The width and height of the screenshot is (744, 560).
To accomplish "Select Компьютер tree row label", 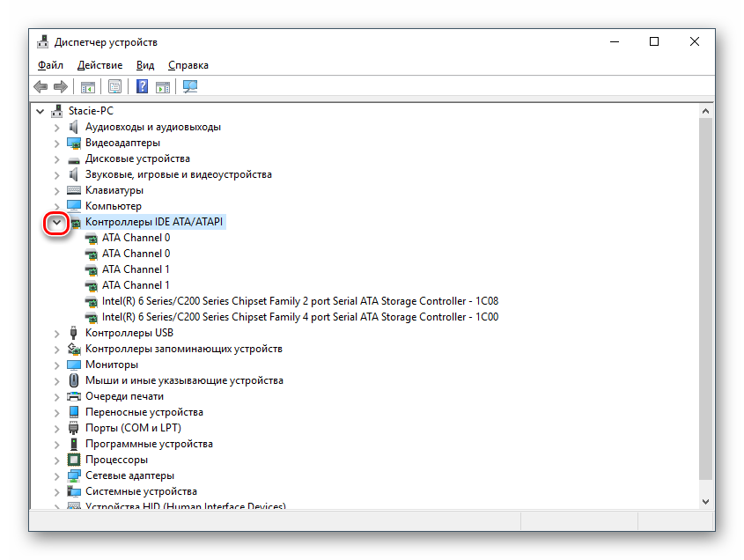I will click(x=114, y=206).
